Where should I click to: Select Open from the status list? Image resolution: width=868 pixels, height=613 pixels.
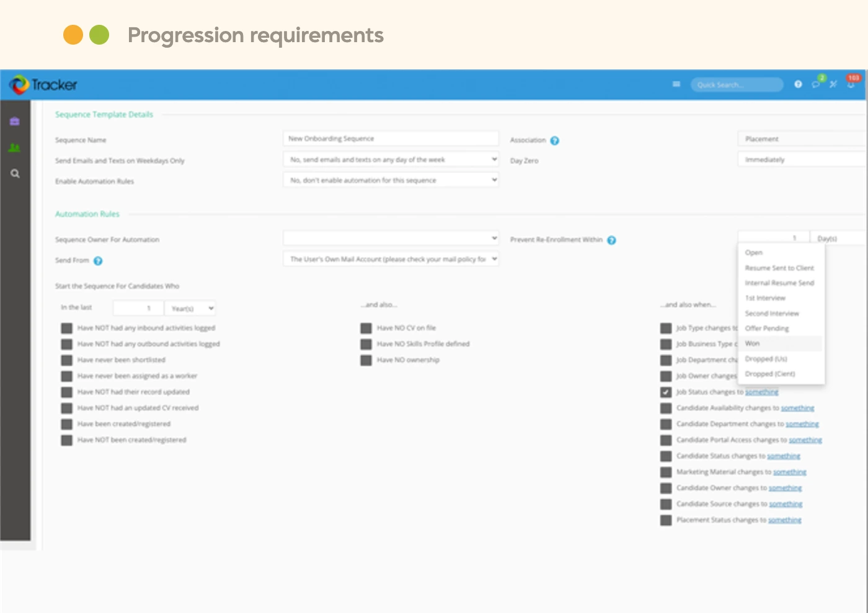coord(781,253)
